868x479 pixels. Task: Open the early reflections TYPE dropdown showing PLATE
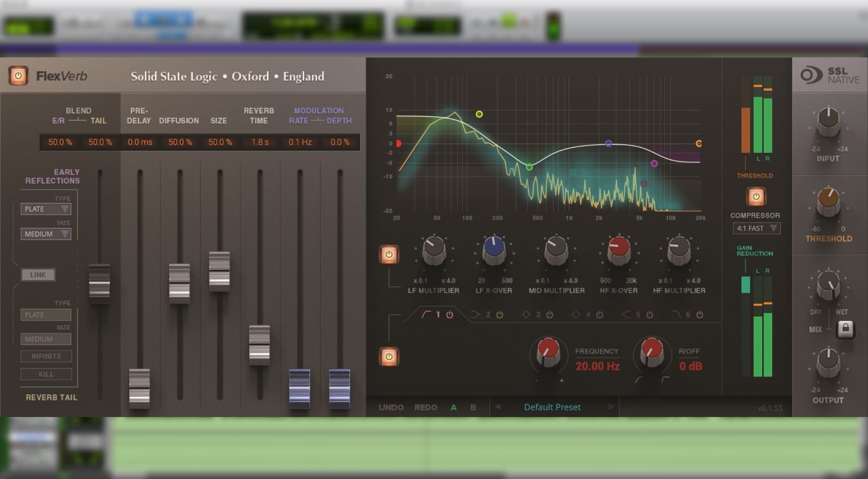tap(46, 209)
